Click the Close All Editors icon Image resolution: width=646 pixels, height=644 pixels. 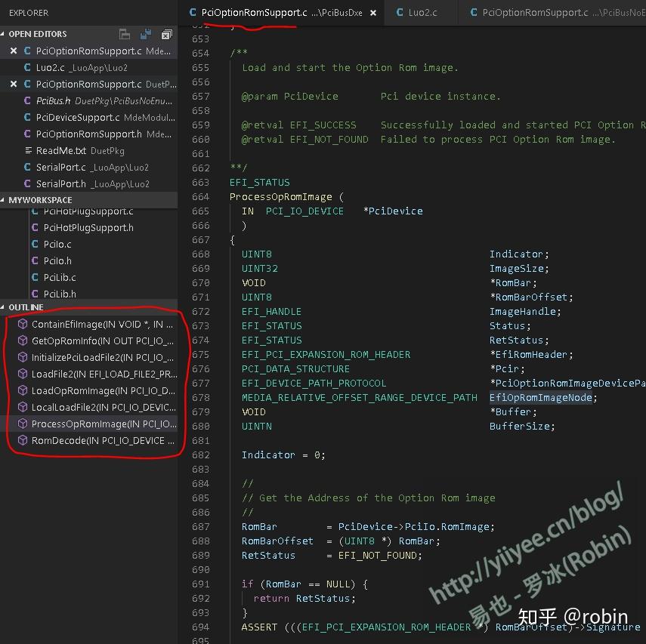point(166,34)
